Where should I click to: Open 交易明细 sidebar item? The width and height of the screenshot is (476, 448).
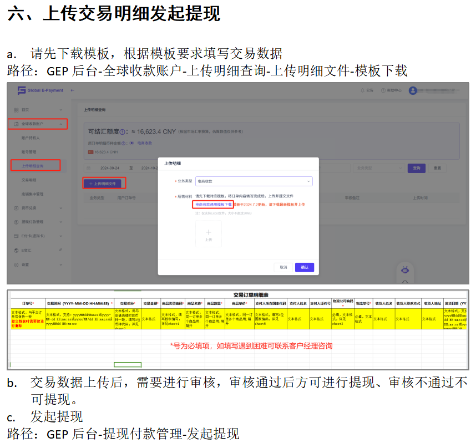tap(29, 180)
